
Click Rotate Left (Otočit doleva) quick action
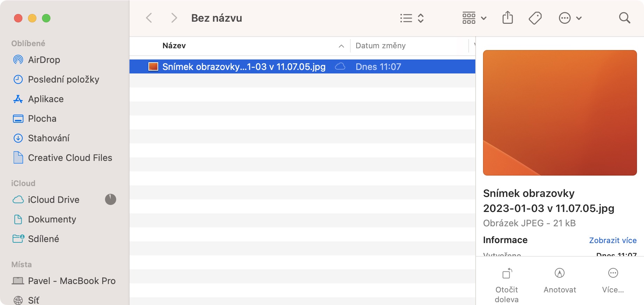click(x=507, y=284)
